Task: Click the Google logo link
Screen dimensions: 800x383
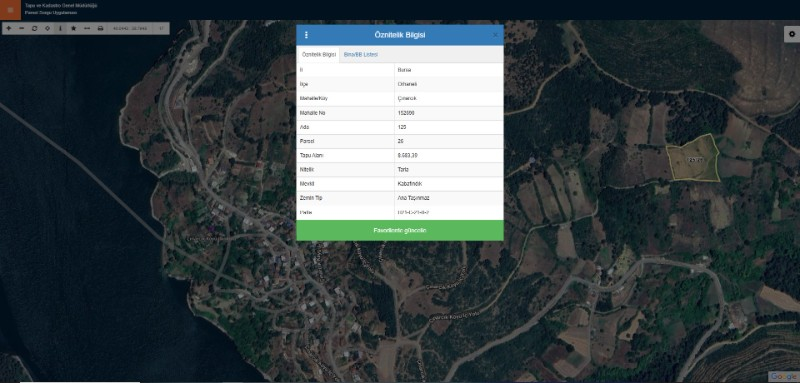Action: (783, 376)
